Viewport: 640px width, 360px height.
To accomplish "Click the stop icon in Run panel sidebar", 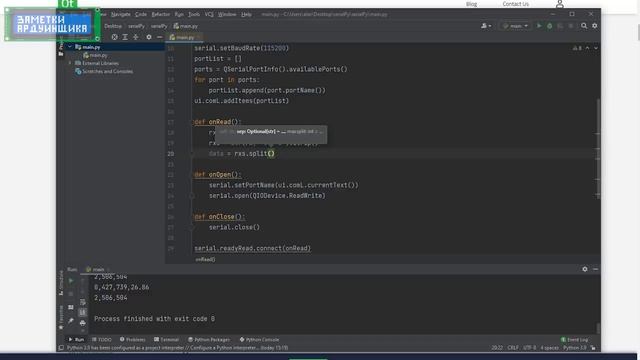I will coord(71,294).
